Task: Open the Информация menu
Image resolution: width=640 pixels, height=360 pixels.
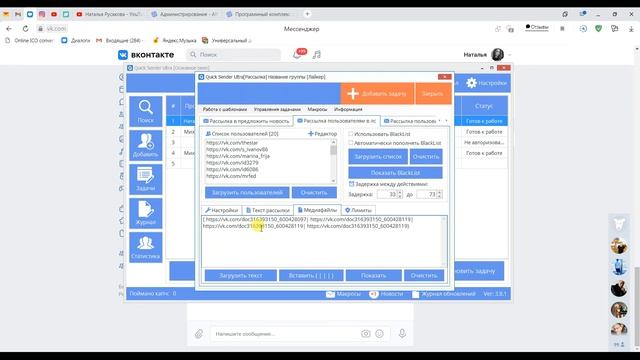Action: click(348, 109)
